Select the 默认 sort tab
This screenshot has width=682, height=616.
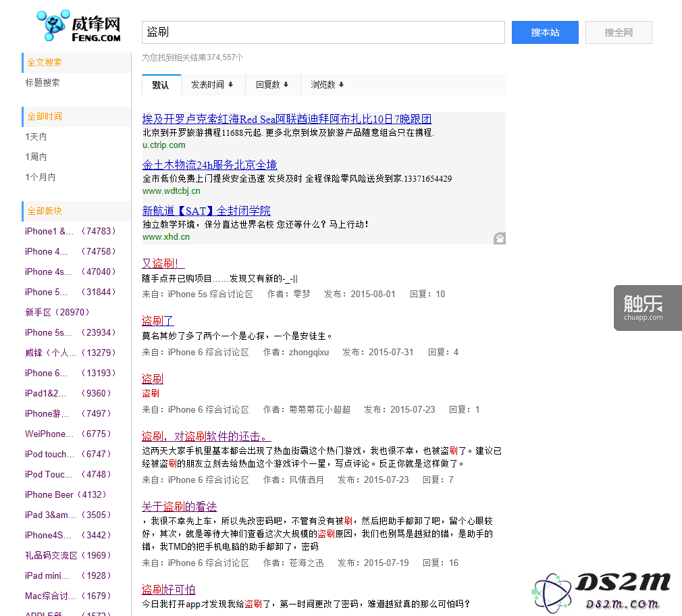pos(161,85)
